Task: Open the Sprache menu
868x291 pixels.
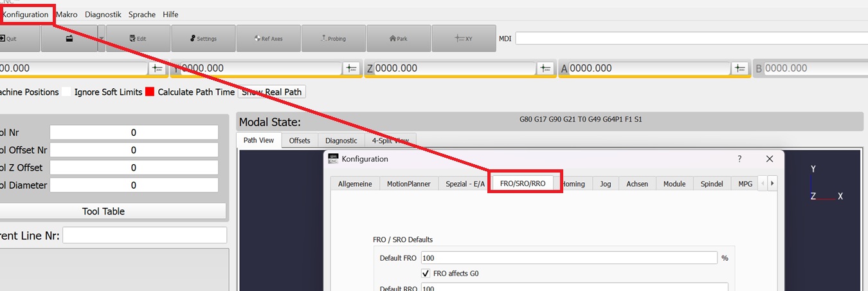Action: pos(142,14)
